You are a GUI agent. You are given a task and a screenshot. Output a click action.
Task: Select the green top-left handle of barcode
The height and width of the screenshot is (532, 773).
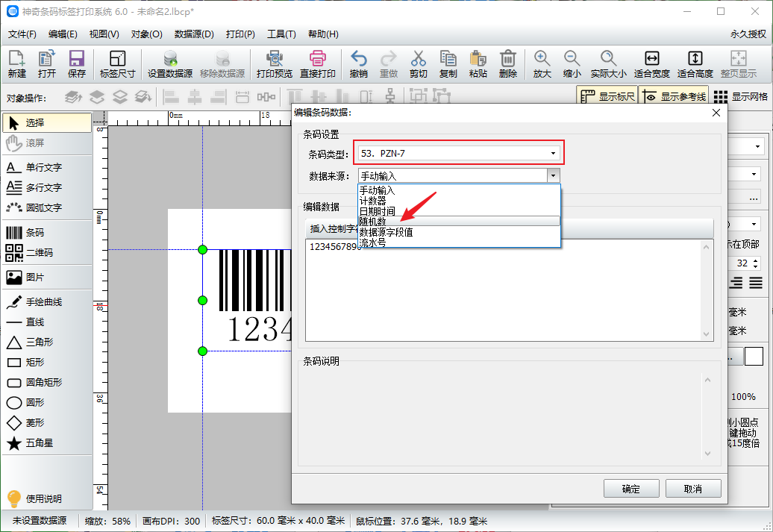(x=203, y=249)
